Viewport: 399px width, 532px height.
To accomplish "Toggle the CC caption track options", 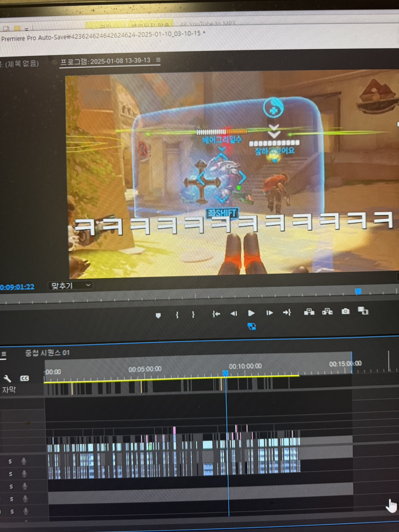I will [25, 378].
